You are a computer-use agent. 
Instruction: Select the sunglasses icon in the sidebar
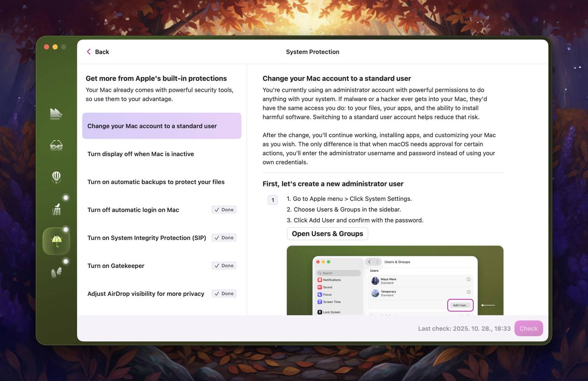[x=56, y=146]
